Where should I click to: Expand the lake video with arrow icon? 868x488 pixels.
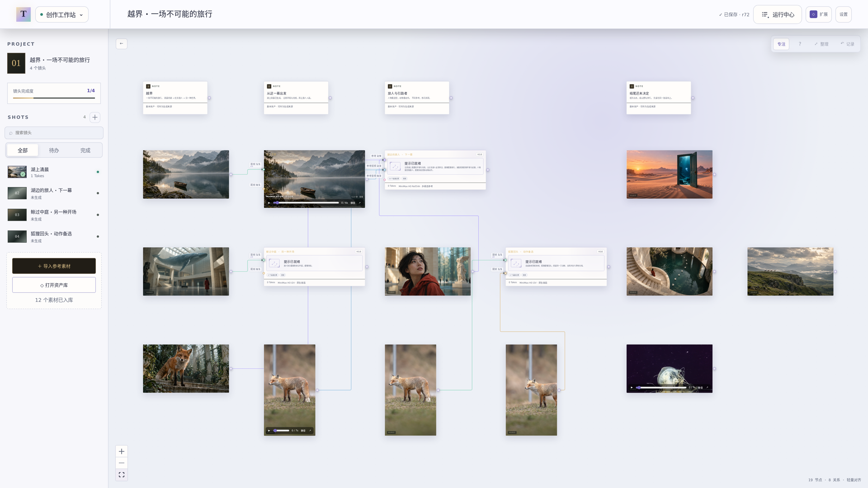click(x=360, y=203)
